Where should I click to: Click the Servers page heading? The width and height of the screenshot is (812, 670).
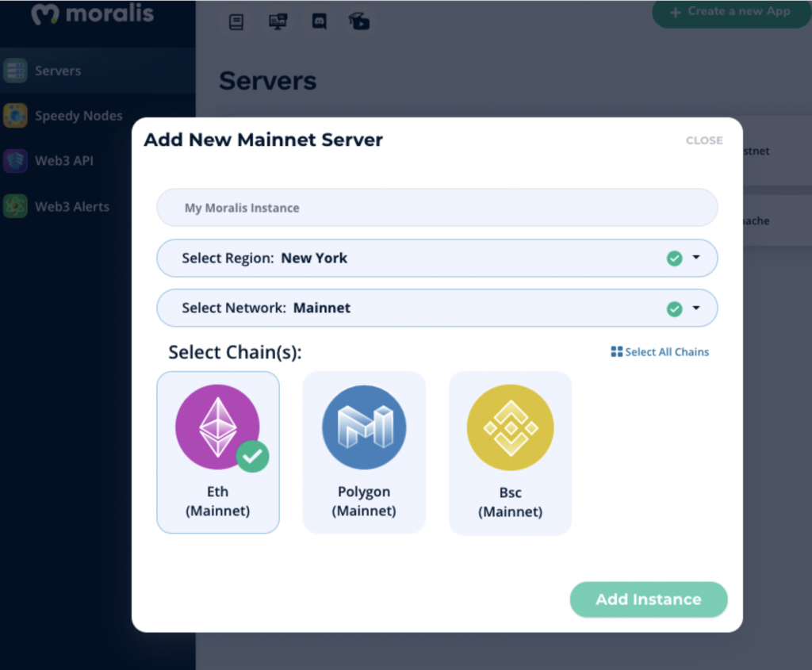tap(268, 81)
